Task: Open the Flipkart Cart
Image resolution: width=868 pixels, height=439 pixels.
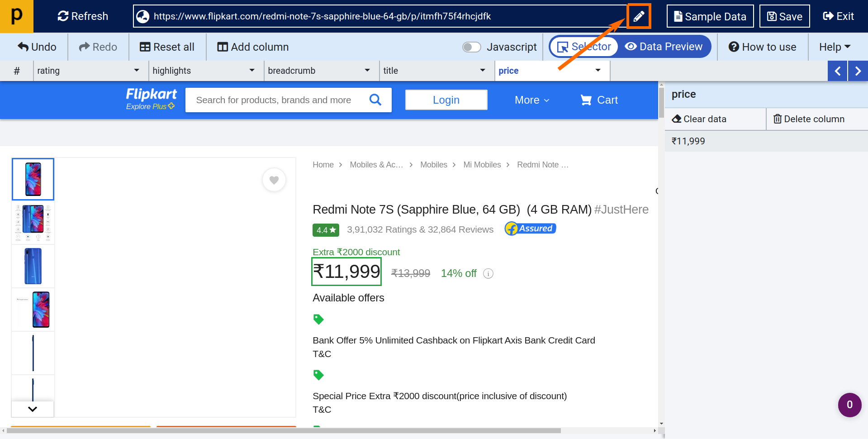Action: tap(599, 100)
